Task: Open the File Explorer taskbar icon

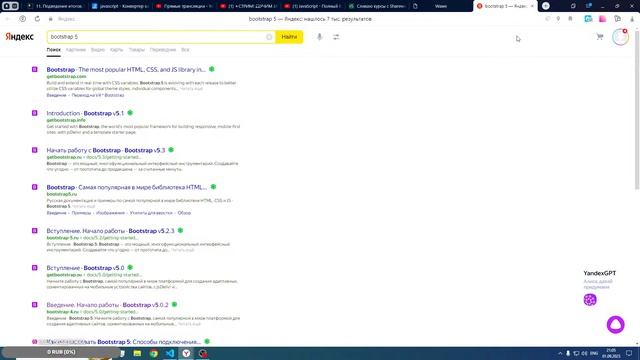Action: tap(137, 353)
